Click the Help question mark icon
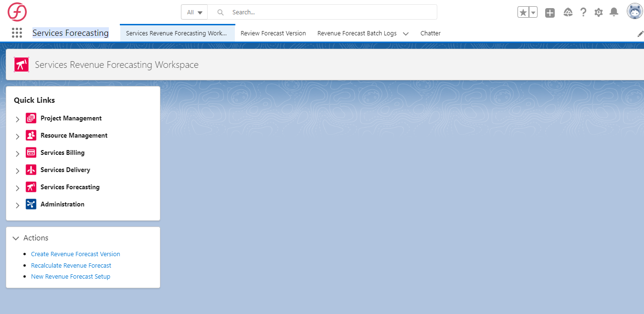Image resolution: width=644 pixels, height=314 pixels. (x=583, y=12)
